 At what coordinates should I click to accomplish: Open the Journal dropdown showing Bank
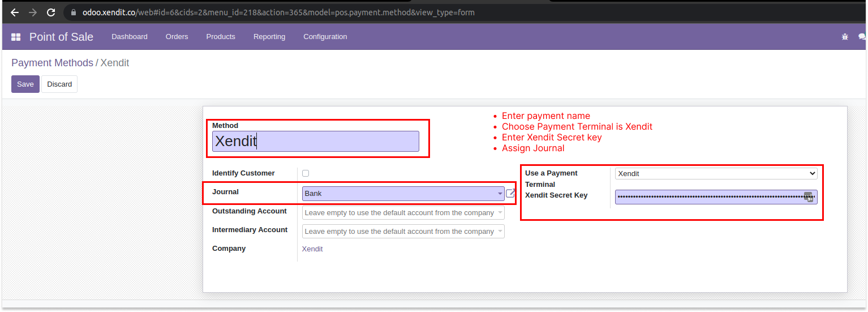tap(403, 194)
